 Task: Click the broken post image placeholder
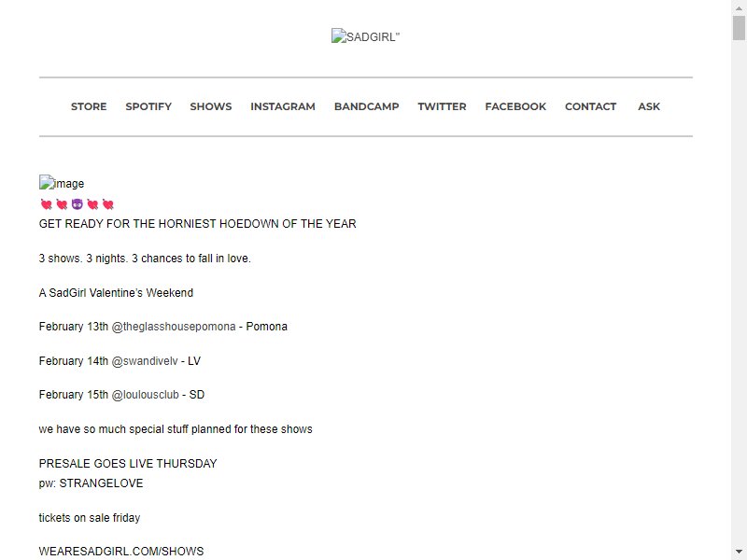point(62,183)
